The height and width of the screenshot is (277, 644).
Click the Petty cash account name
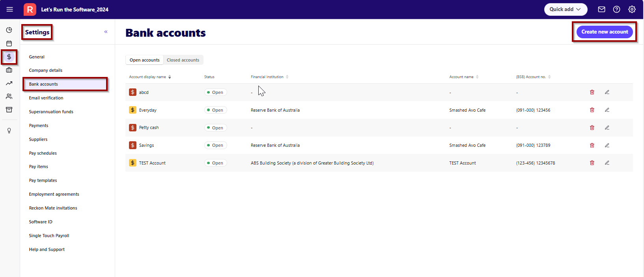[149, 127]
